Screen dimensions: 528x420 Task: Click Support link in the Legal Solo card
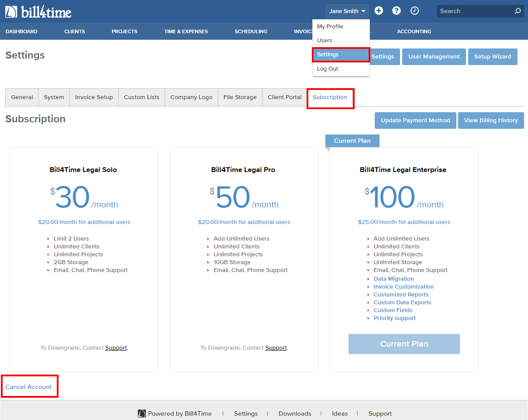click(116, 348)
